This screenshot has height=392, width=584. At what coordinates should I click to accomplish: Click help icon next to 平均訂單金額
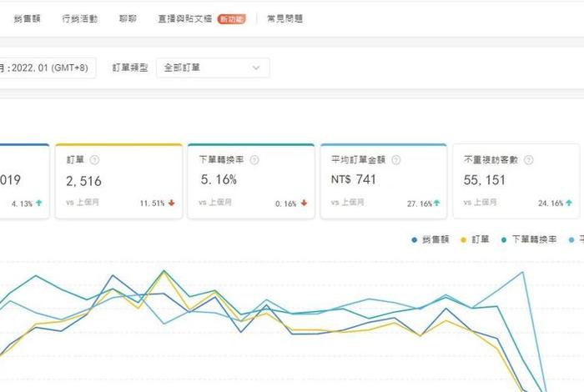[x=396, y=160]
